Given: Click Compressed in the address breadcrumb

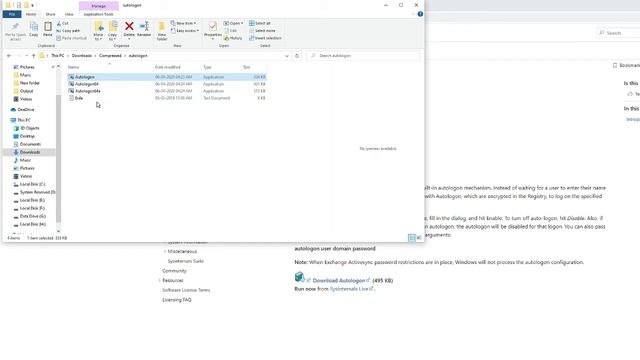Looking at the screenshot, I should pyautogui.click(x=110, y=56).
